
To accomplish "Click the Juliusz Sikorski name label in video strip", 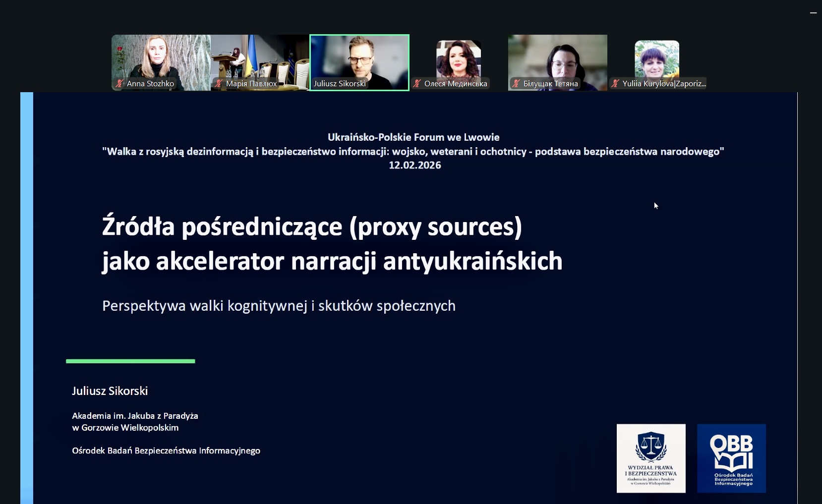I will 340,83.
